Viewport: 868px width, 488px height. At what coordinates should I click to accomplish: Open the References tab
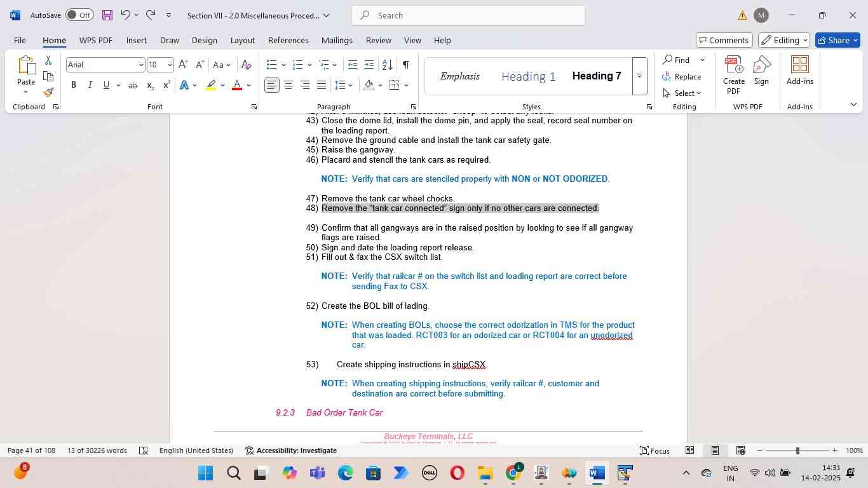point(288,40)
